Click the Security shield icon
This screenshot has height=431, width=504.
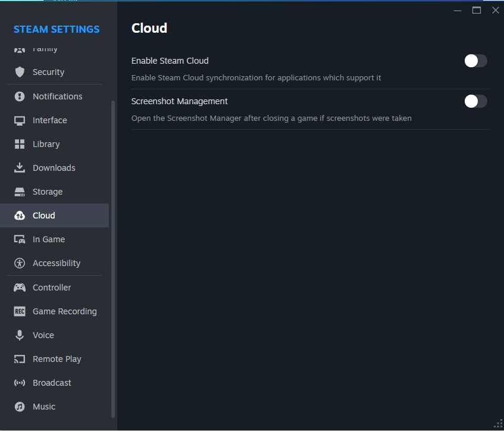tap(20, 72)
